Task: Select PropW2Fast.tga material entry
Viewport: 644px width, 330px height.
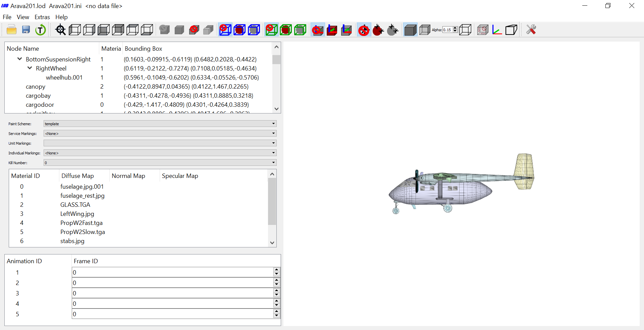Action: tap(82, 223)
